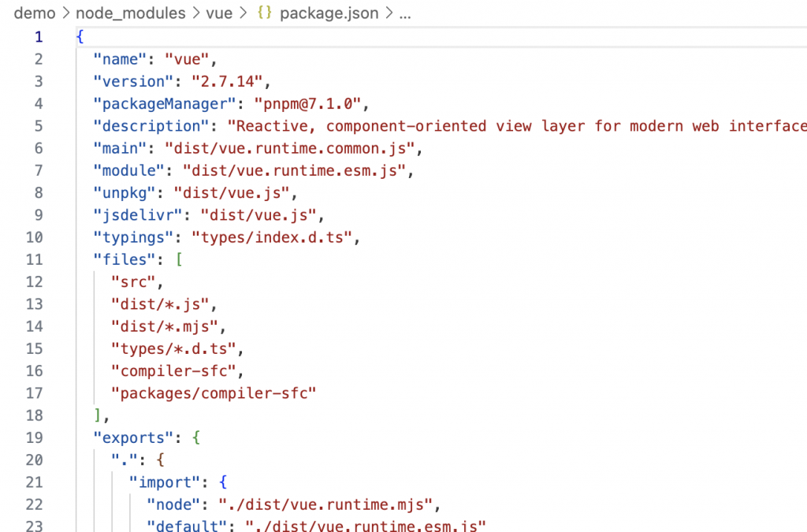807x532 pixels.
Task: Click the "compiler-sfc" entry on line 16
Action: pos(174,371)
